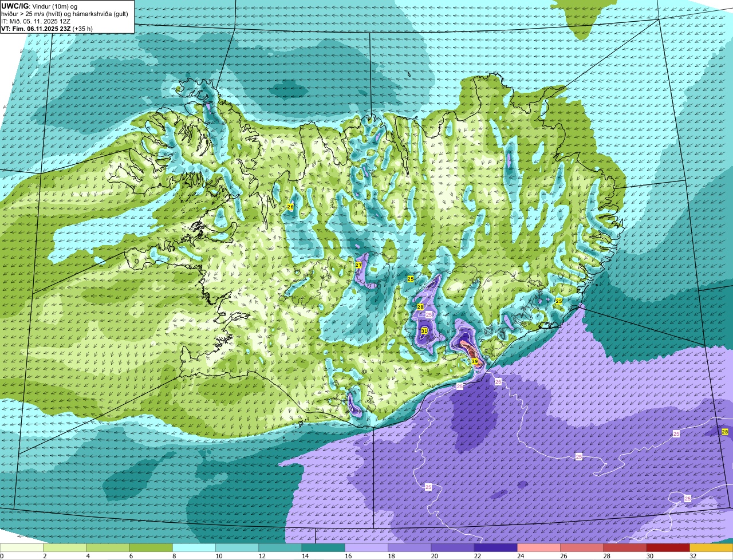733x560 pixels.
Task: Select the 16–18 m/s lavender legend swatch
Action: point(366,548)
